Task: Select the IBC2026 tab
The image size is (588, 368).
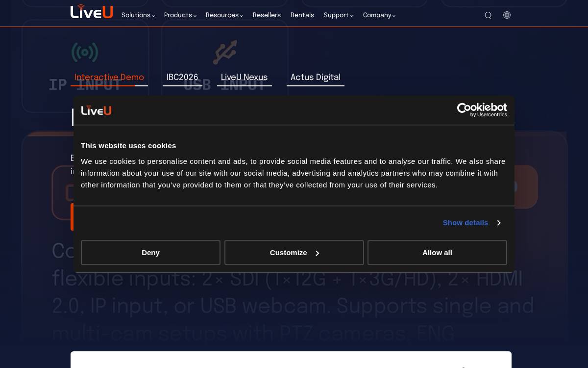Action: click(182, 78)
